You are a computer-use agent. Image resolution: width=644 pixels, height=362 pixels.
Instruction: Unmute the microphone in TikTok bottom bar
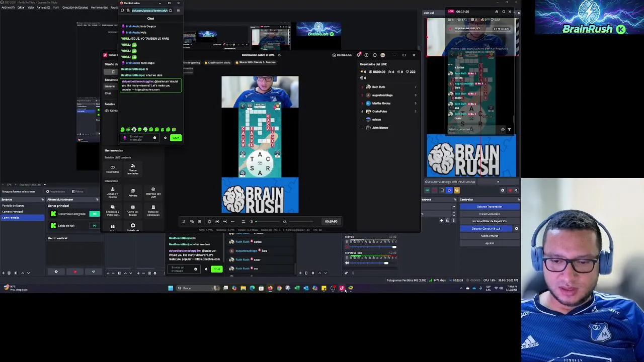285,221
